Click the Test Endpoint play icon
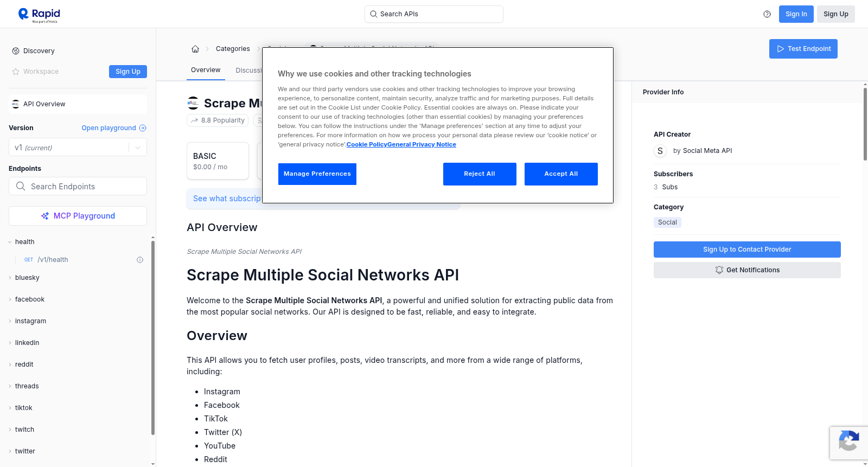This screenshot has height=467, width=868. pyautogui.click(x=781, y=49)
